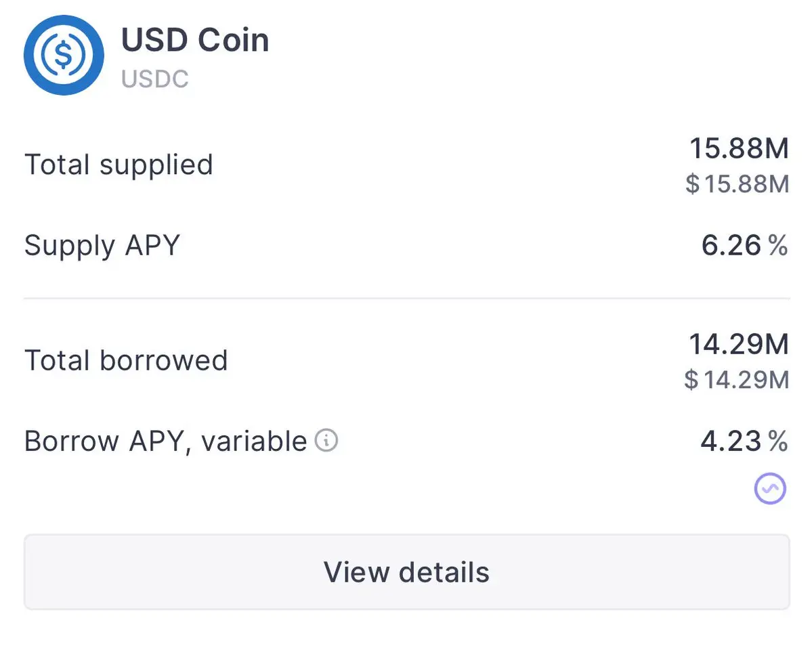
Task: Click the 14.29M total borrowed amount
Action: pos(738,344)
